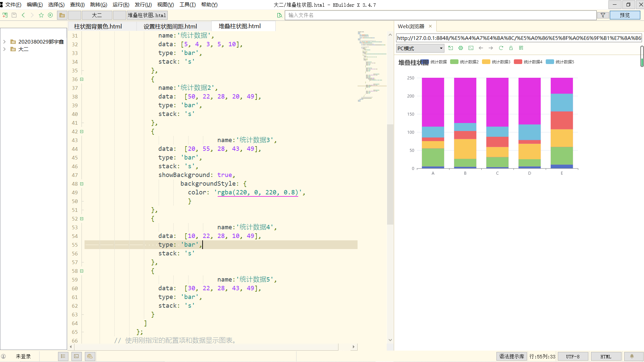Click the UTF-8 encoding button
This screenshot has height=362, width=644.
pyautogui.click(x=573, y=356)
